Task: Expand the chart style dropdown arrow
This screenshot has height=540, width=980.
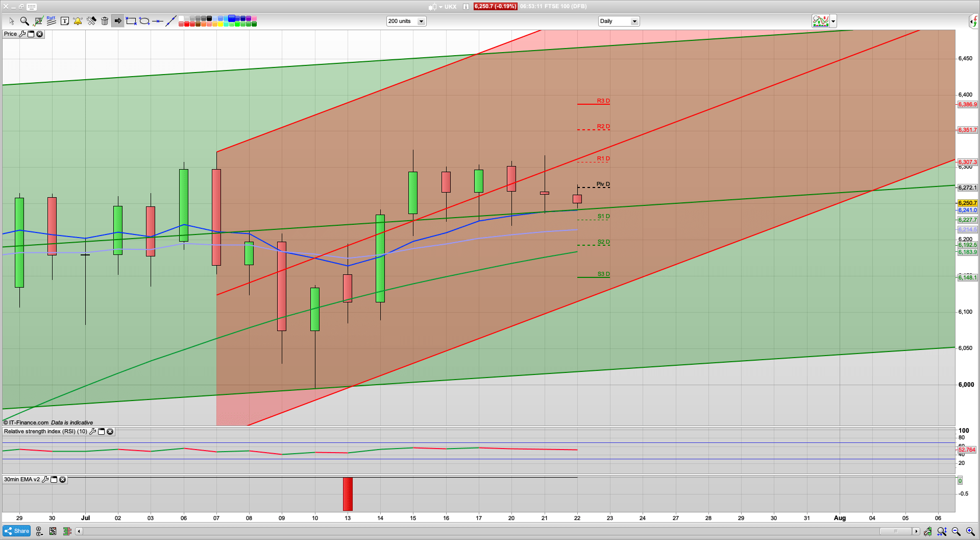Action: (x=832, y=21)
